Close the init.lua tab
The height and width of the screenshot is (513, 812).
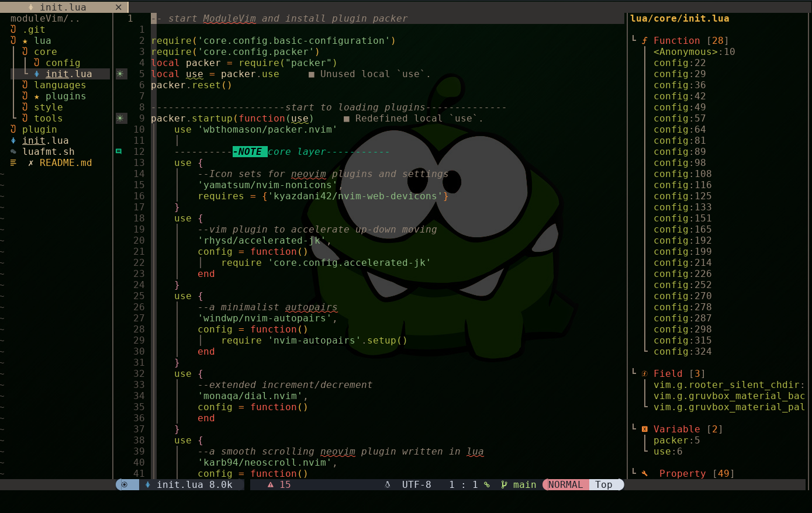pyautogui.click(x=119, y=7)
